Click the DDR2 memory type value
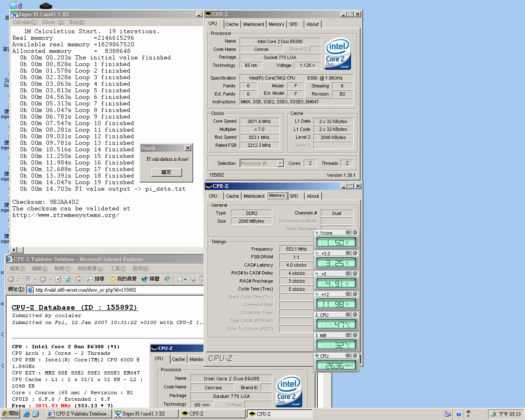 click(251, 213)
